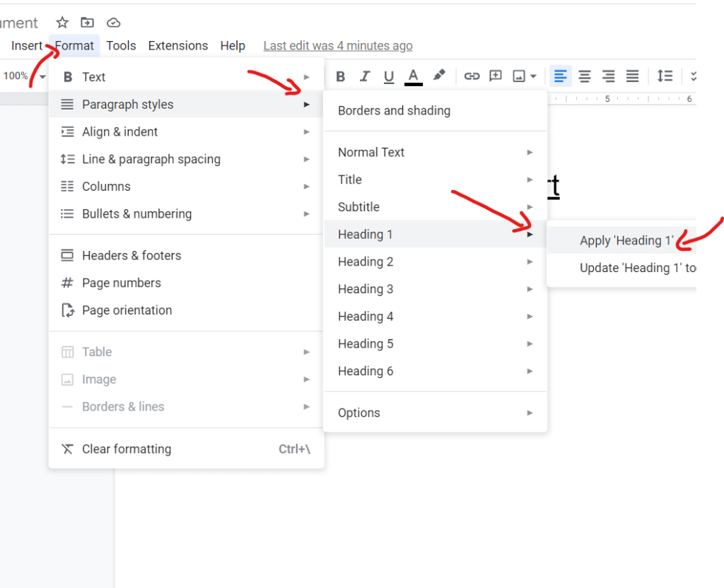Screen dimensions: 724x588
Task: Toggle underline formatting in toolbar
Action: tap(388, 76)
